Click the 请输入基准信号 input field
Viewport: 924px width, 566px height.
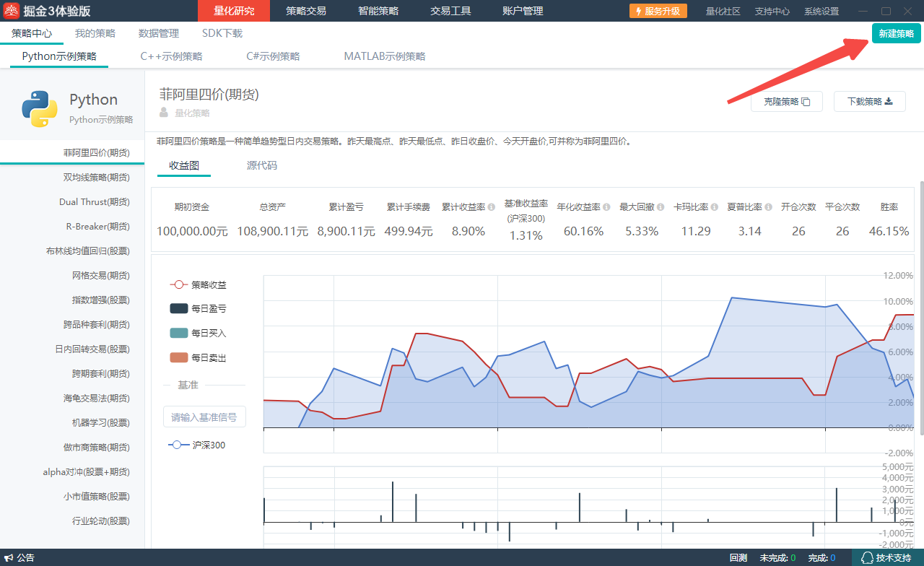click(204, 417)
